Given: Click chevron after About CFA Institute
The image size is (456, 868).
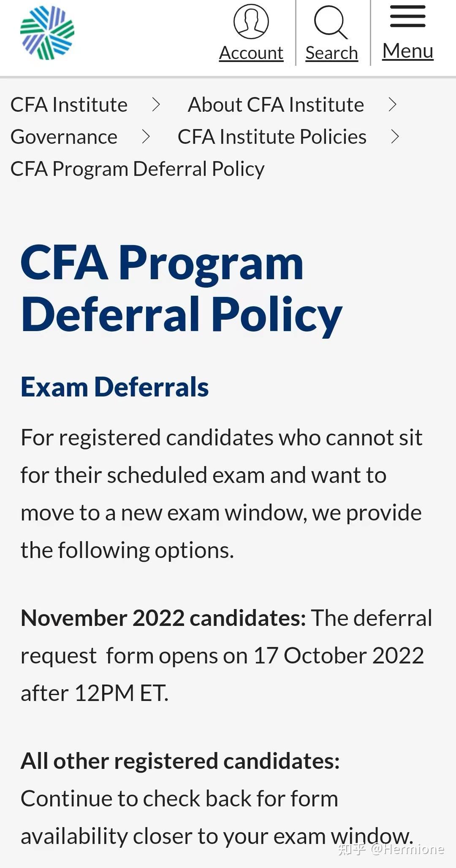Looking at the screenshot, I should [393, 105].
